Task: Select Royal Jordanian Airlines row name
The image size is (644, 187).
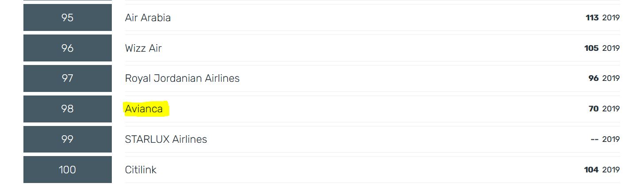Action: (182, 78)
